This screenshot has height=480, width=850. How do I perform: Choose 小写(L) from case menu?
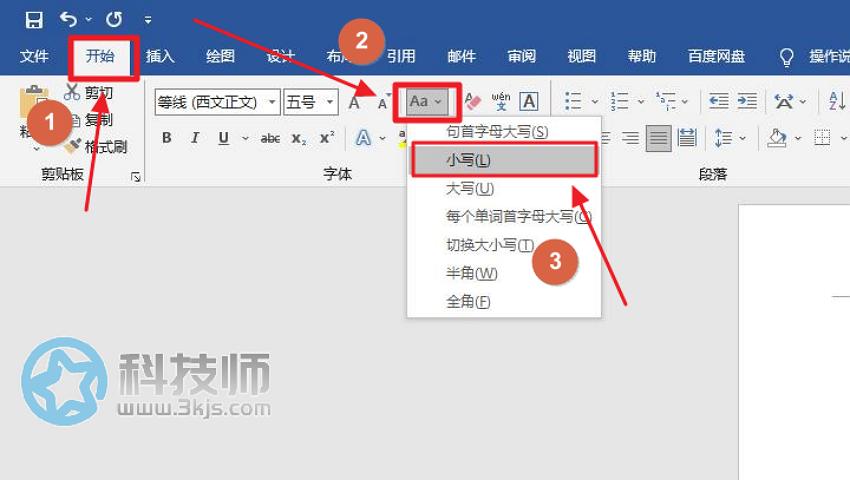(504, 160)
